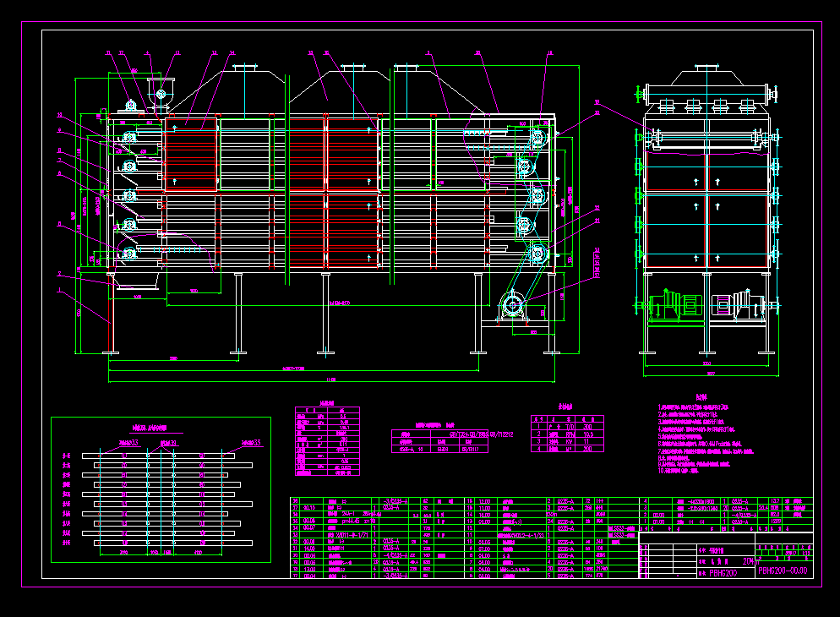The height and width of the screenshot is (617, 840).
Task: Click the drawing number PBHG200-00.00 in title block
Action: [782, 572]
